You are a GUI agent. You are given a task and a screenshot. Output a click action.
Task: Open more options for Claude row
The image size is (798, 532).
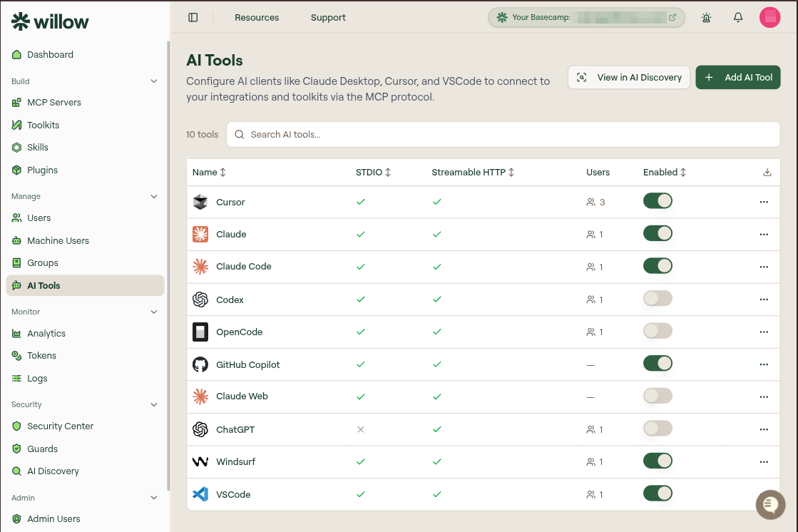(764, 235)
